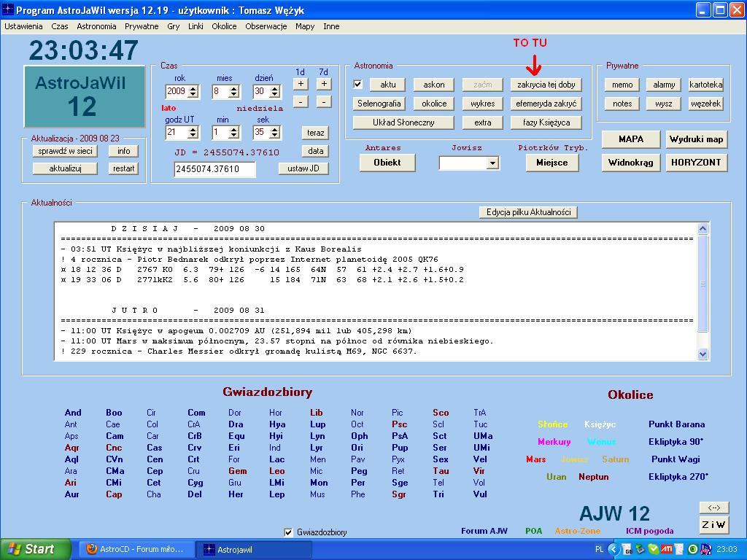747x560 pixels.
Task: Click the arrow <--> button
Action: (713, 507)
